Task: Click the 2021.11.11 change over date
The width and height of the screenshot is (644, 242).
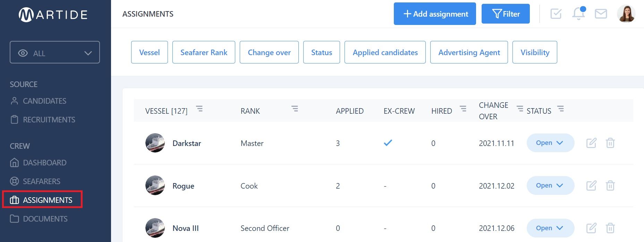Action: [x=497, y=143]
